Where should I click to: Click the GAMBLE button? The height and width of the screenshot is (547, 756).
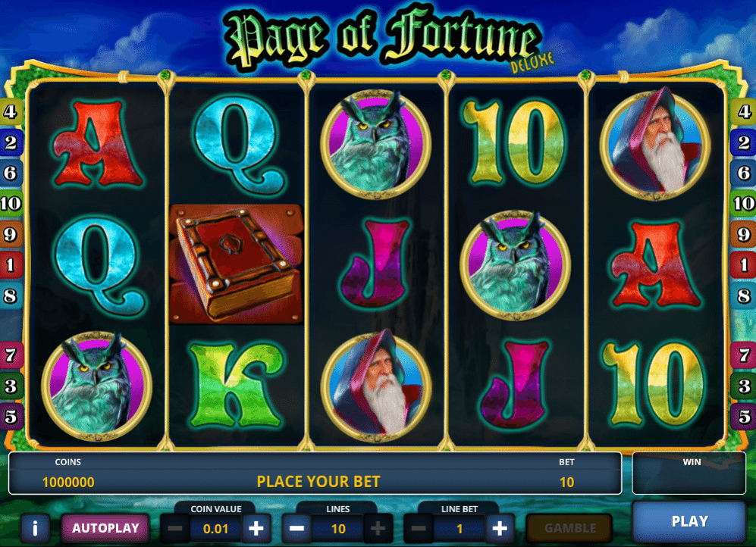tap(570, 528)
